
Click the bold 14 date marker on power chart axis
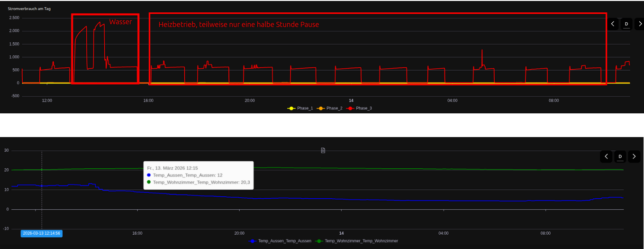[351, 101]
